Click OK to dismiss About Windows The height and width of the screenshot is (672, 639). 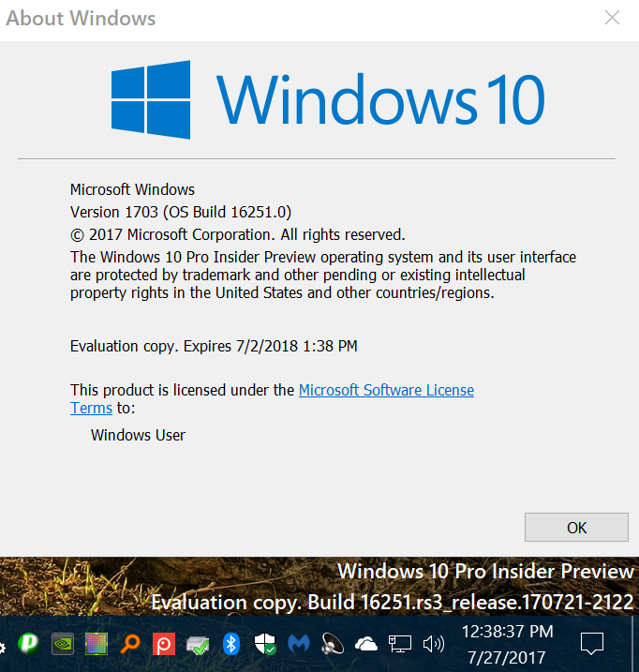576,527
